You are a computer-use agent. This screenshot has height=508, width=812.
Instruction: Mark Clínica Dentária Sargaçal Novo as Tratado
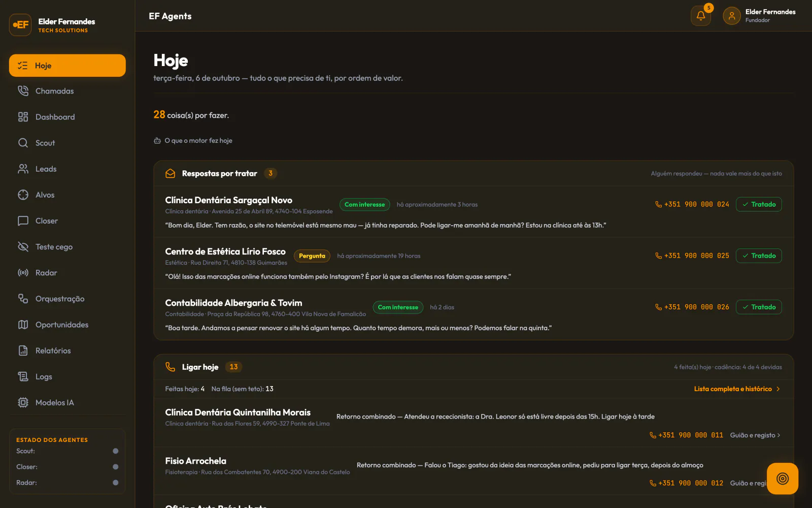point(759,204)
